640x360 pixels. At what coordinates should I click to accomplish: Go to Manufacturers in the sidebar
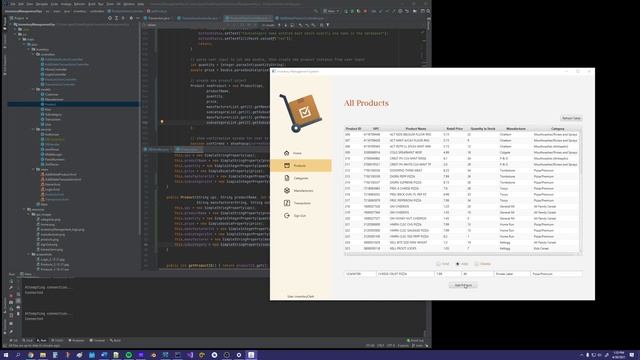pos(300,191)
